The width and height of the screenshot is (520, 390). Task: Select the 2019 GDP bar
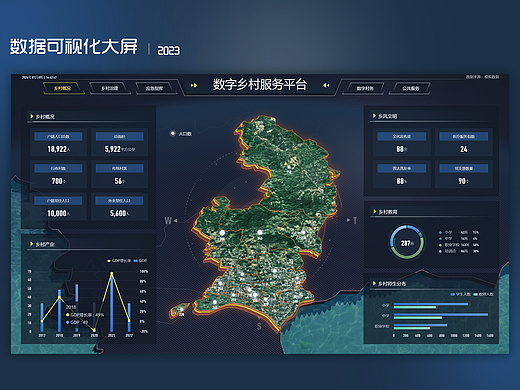[x=77, y=308]
